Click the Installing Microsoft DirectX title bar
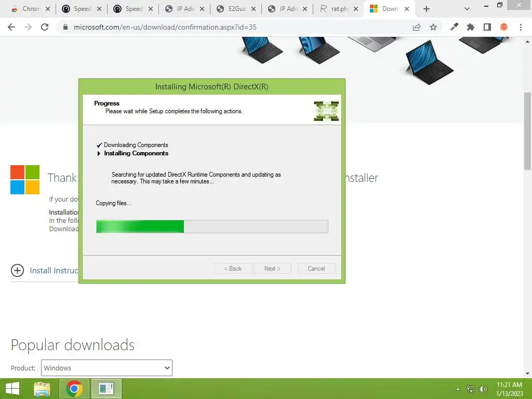The image size is (532, 399). [x=212, y=87]
